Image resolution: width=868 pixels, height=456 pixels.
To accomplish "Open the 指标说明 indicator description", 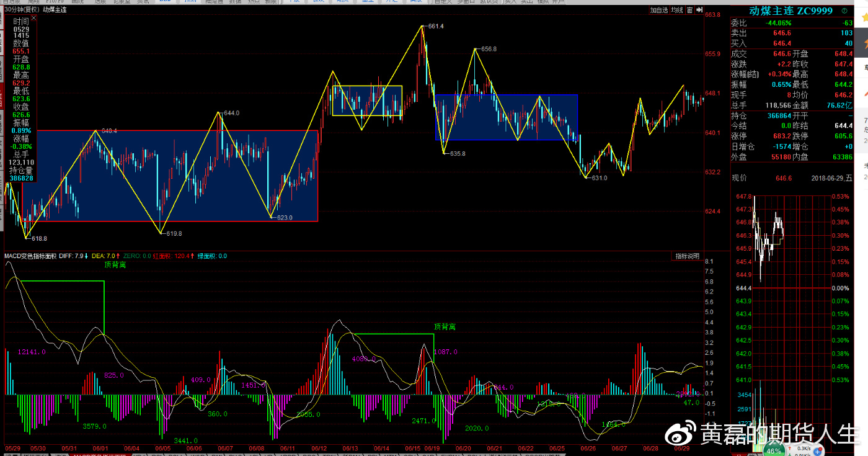I will [687, 256].
